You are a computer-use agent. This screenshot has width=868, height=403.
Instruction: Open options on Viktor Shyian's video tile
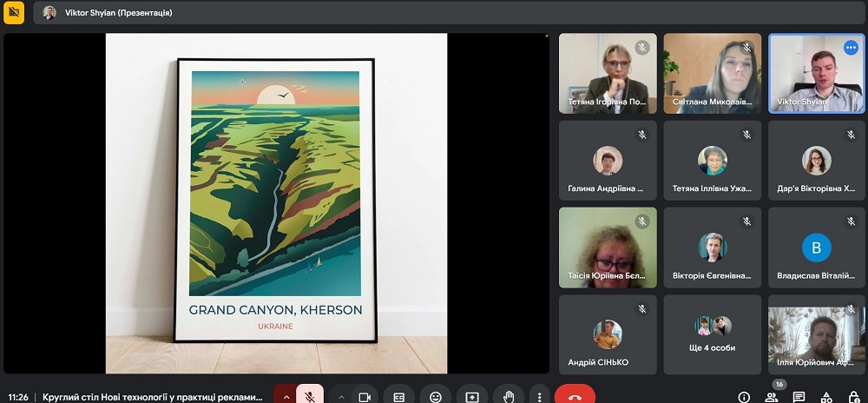coord(851,48)
